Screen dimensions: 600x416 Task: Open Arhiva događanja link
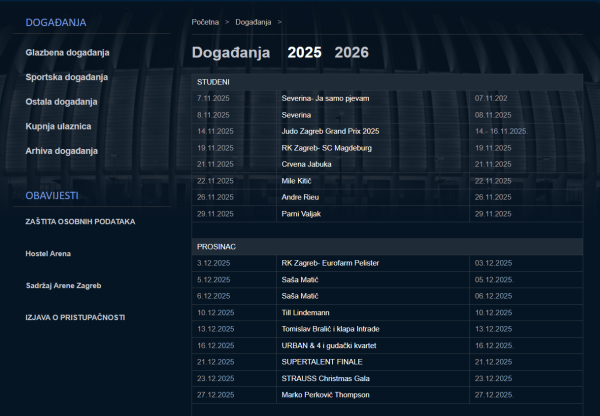tap(62, 150)
